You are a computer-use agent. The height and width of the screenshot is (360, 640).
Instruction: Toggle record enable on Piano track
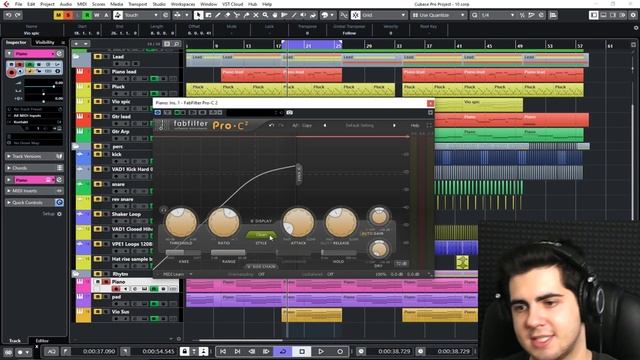(116, 289)
